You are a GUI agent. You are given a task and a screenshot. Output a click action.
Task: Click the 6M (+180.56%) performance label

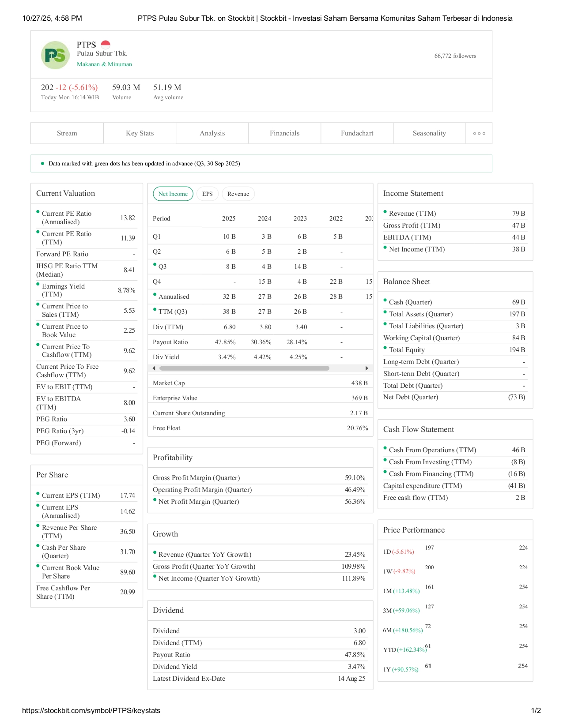[403, 630]
